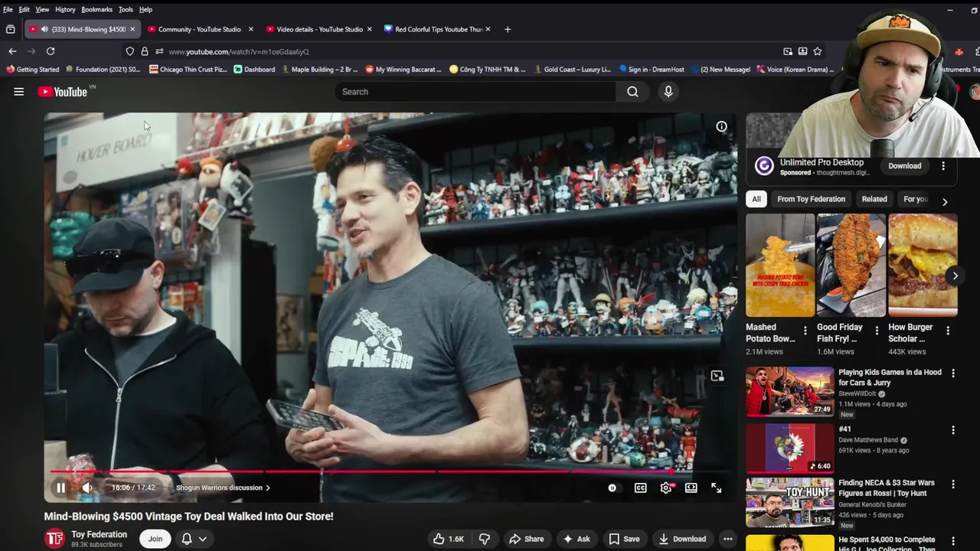Open menu for Finding NECA video

coord(953,484)
